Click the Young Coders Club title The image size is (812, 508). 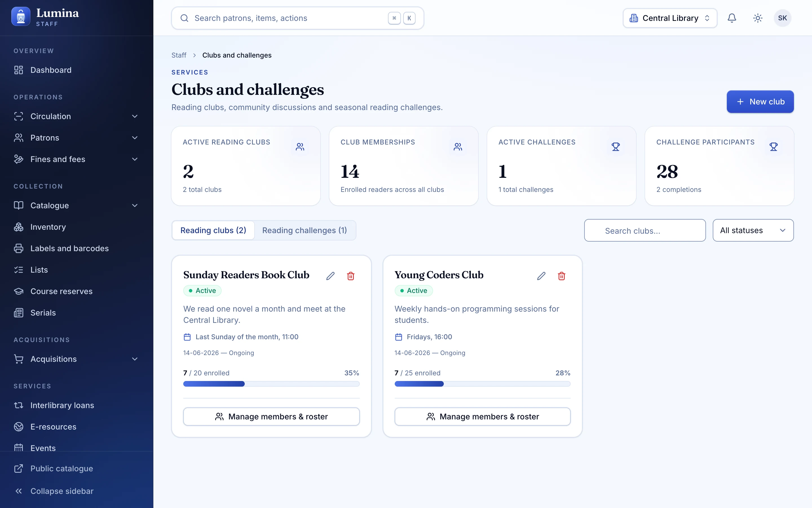click(x=439, y=275)
